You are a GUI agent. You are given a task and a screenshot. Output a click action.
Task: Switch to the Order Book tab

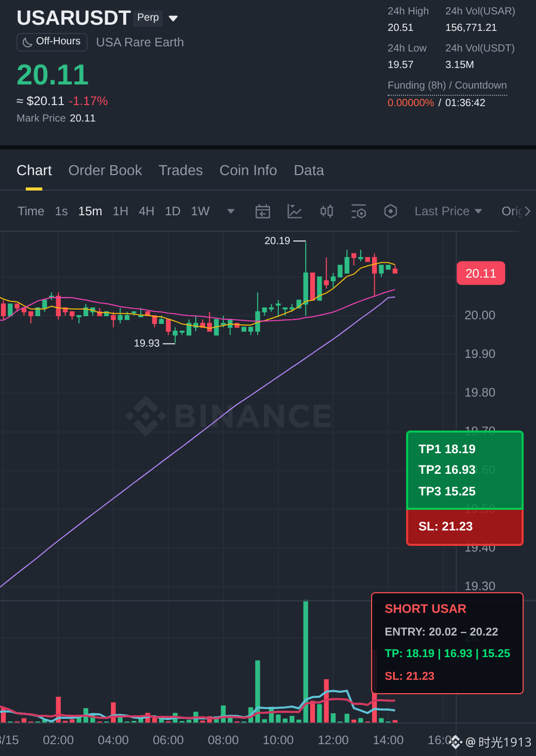[105, 170]
